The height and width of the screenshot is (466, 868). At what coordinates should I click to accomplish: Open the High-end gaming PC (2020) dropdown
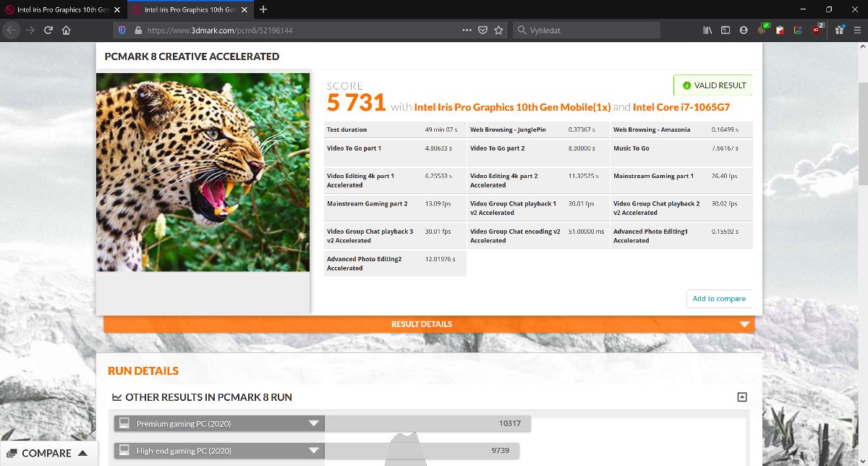click(313, 451)
